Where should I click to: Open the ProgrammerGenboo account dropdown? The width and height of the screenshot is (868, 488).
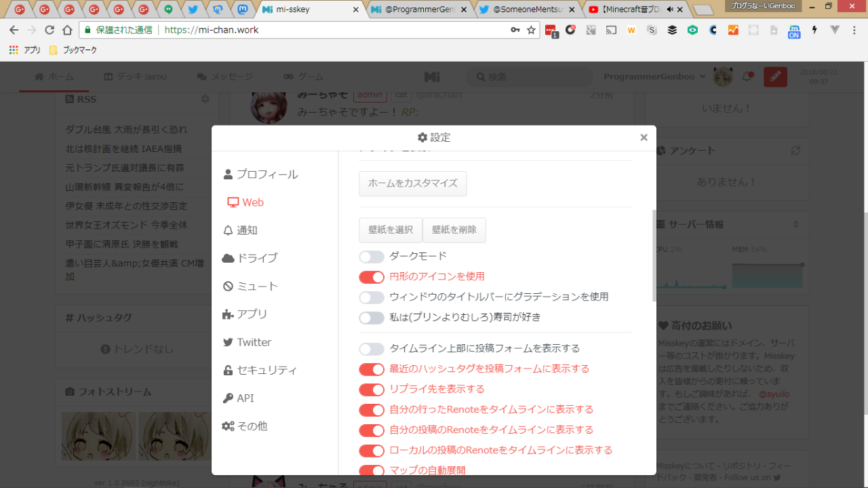click(654, 77)
